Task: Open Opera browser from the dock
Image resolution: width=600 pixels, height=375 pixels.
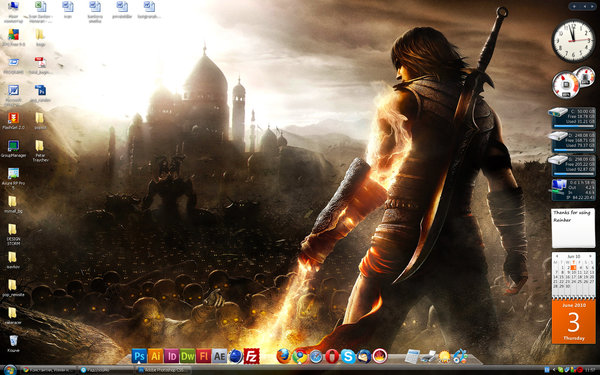Action: click(332, 356)
